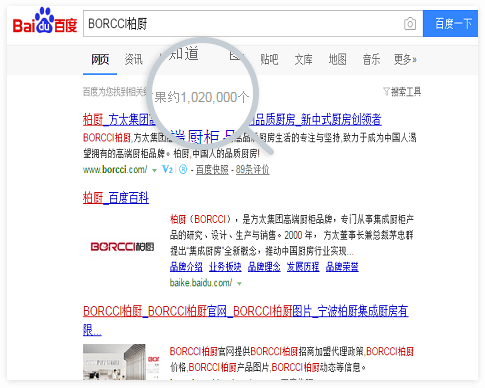Open the 品牌介绍 sub-link
The image size is (485, 388).
coord(186,267)
